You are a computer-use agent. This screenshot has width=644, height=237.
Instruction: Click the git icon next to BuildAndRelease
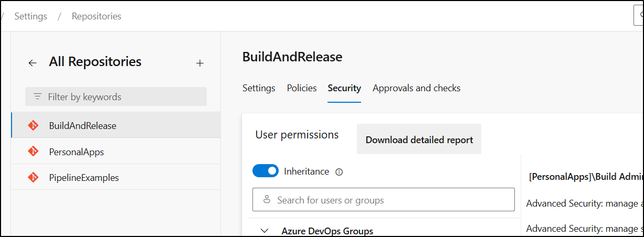point(33,125)
